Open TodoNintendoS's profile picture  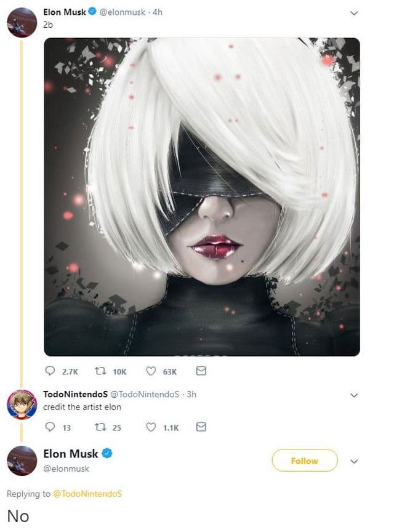click(22, 404)
